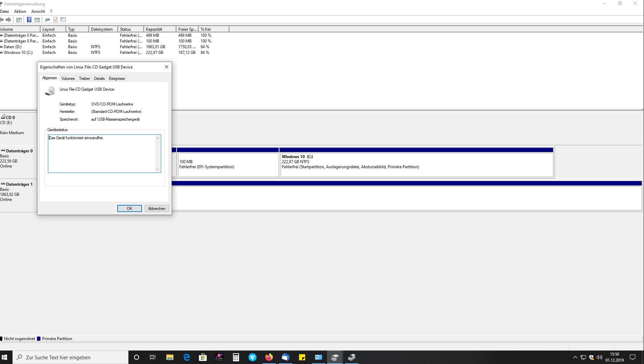Open Firefox from the taskbar
The width and height of the screenshot is (644, 364).
point(269,357)
